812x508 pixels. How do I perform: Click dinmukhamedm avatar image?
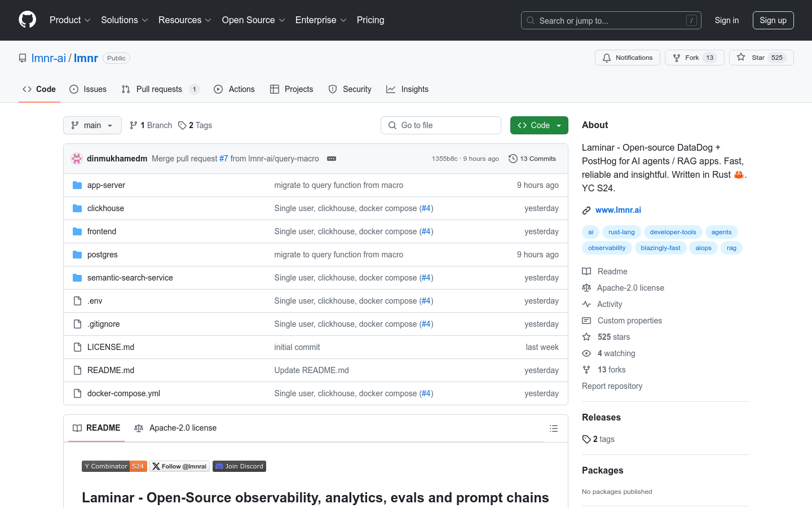[x=77, y=159]
